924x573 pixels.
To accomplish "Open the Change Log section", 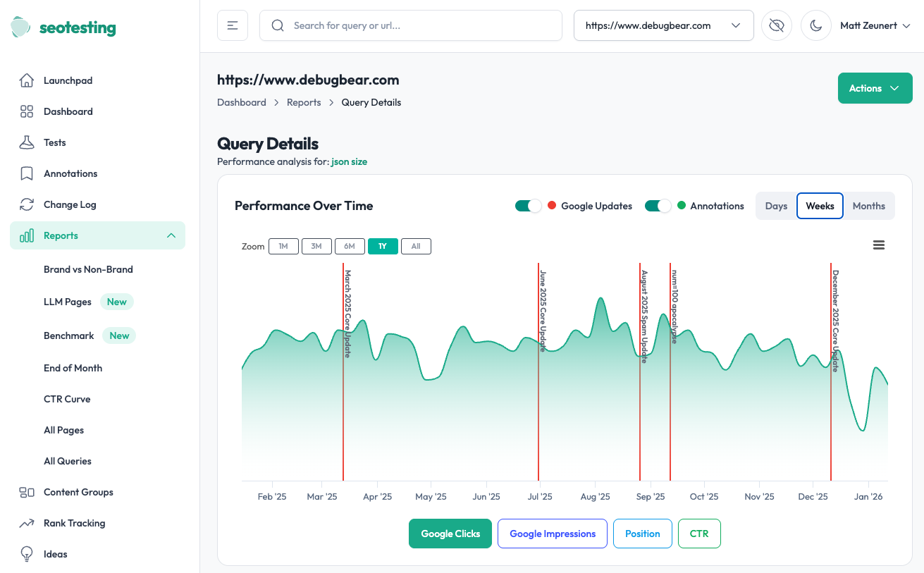I will coord(25,204).
